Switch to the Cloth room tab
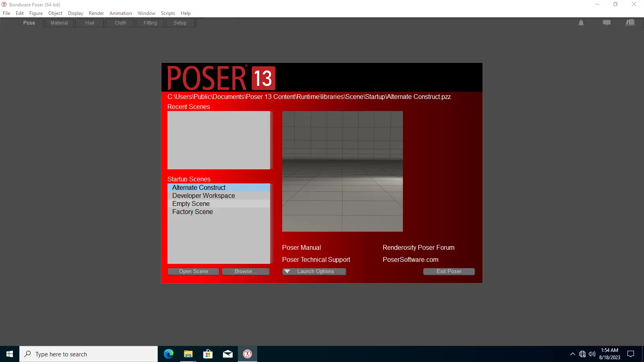Screen dimensions: 644x362 point(120,23)
